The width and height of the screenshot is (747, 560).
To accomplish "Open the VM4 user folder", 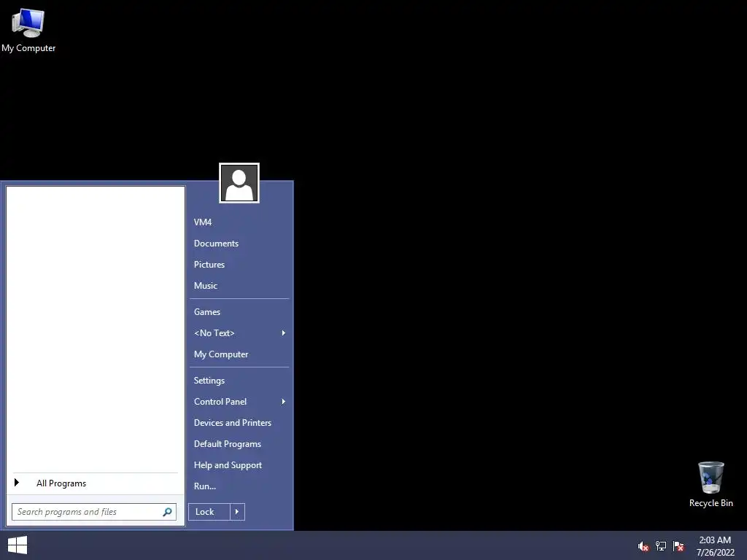I will pos(239,222).
